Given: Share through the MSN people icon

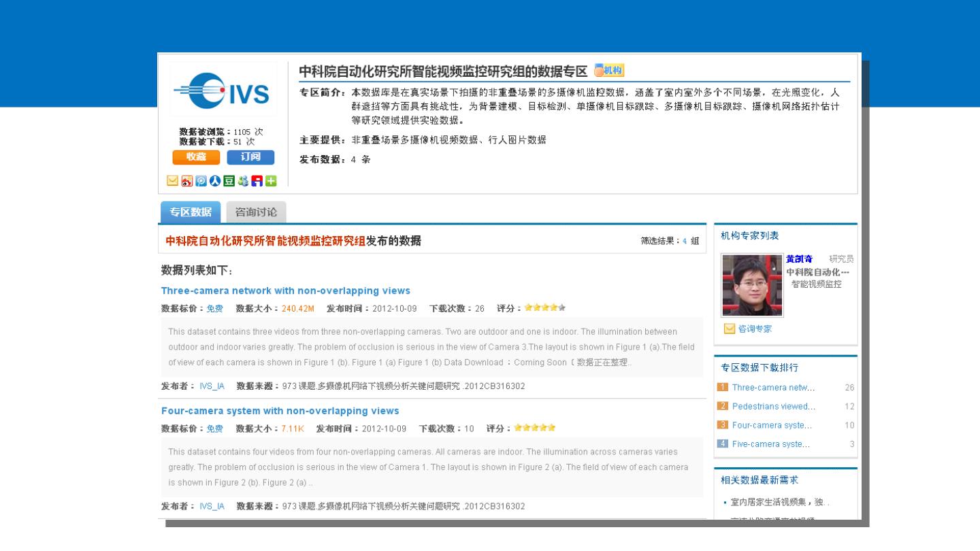Looking at the screenshot, I should tap(243, 181).
